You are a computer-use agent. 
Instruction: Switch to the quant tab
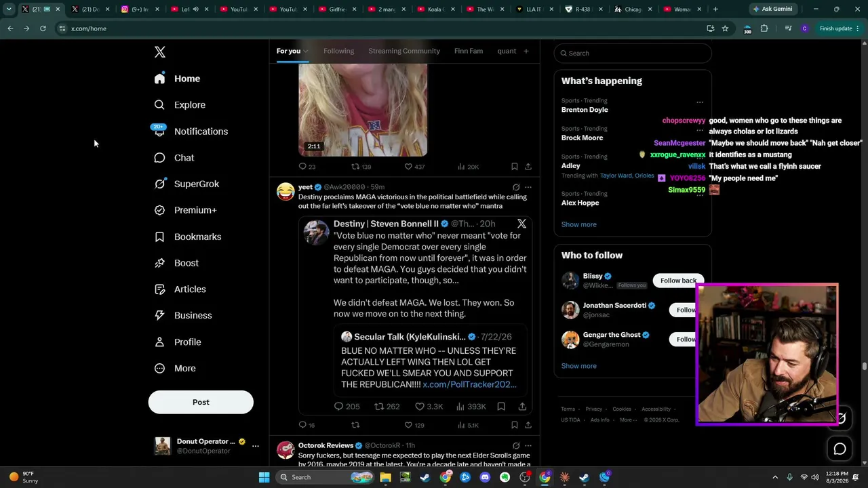[507, 52]
